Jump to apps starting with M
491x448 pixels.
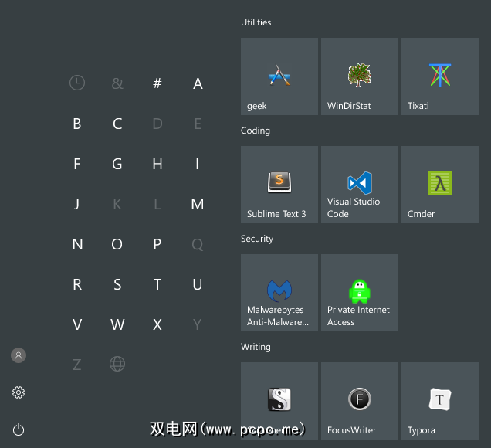[x=198, y=204]
